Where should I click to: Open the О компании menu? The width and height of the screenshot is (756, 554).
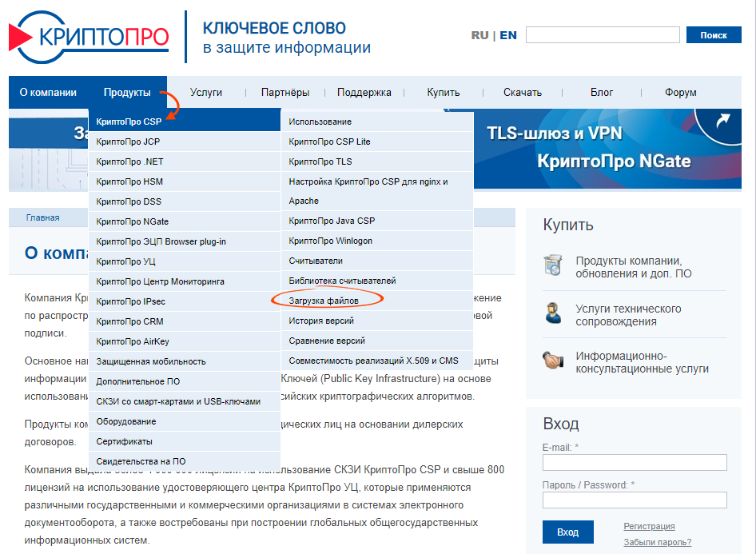point(48,92)
